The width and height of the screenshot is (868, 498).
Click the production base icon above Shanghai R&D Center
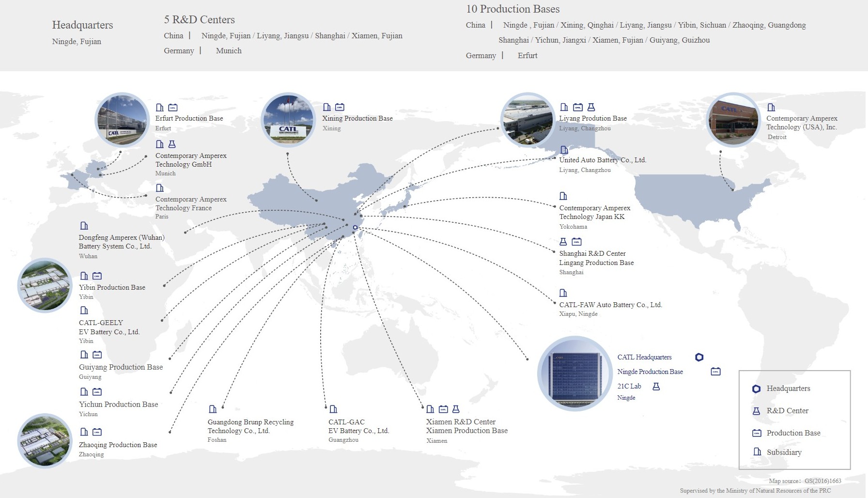[576, 242]
